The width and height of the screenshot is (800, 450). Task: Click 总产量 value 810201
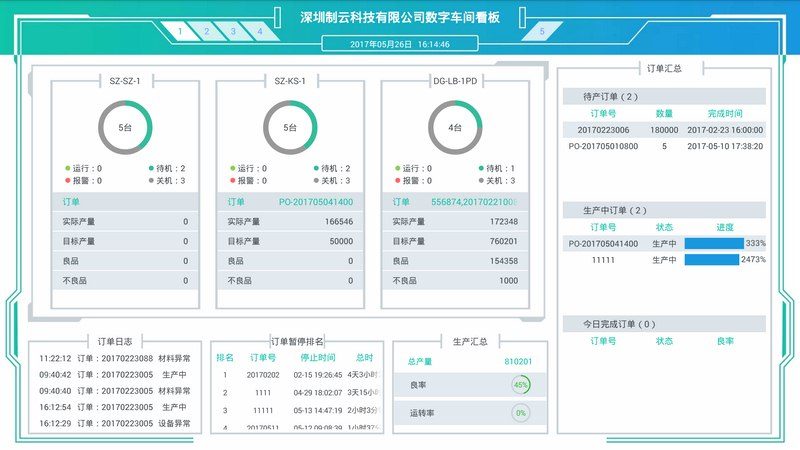coord(518,361)
